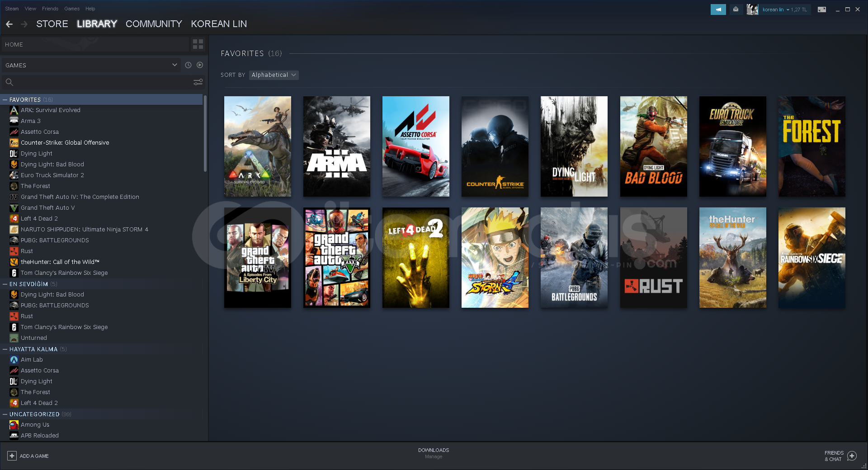The height and width of the screenshot is (470, 868).
Task: Click NARUTO SHIPPUDEN Storm 4 sidebar icon
Action: click(x=14, y=230)
